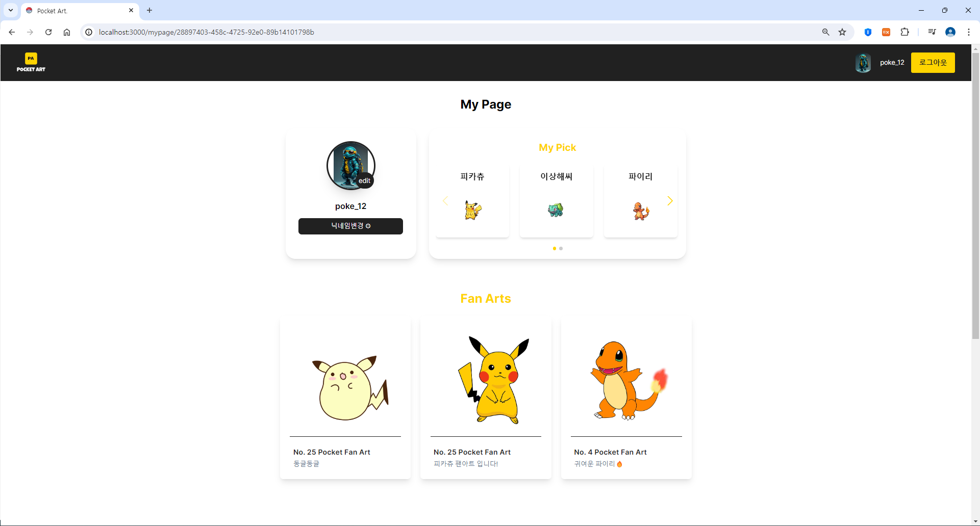
Task: Select the Pocket Art browser tab
Action: 80,11
